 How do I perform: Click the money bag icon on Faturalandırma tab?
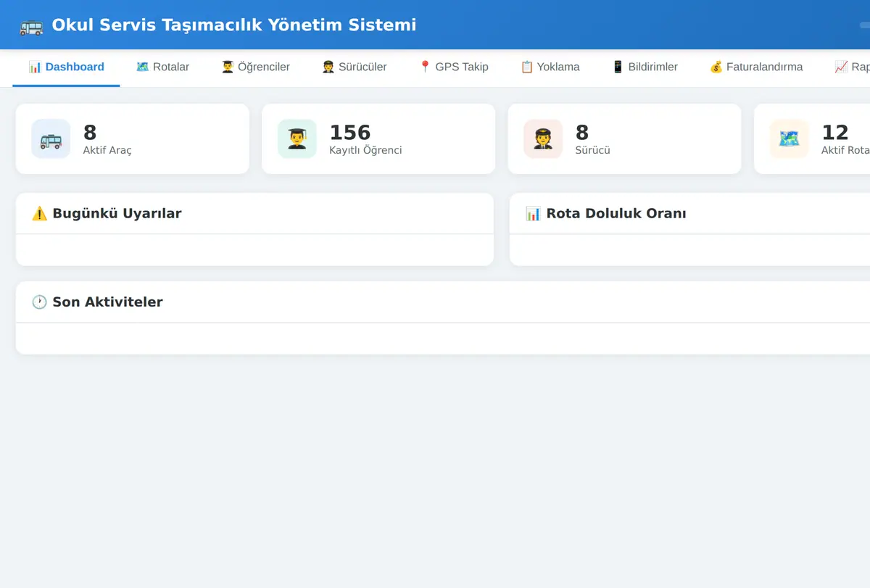(x=716, y=67)
